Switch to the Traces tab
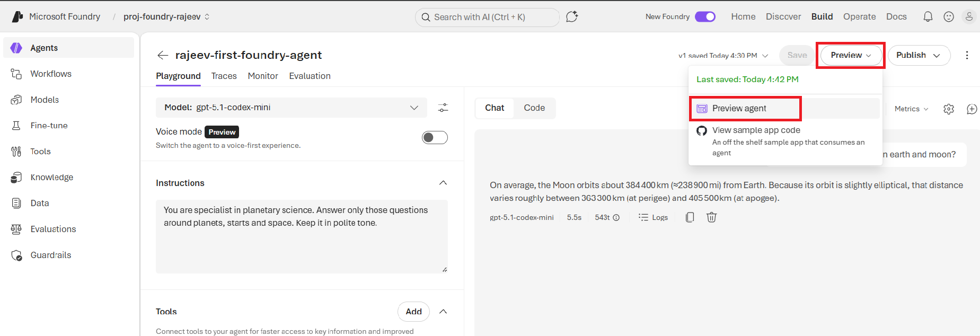The height and width of the screenshot is (336, 980). click(x=224, y=76)
